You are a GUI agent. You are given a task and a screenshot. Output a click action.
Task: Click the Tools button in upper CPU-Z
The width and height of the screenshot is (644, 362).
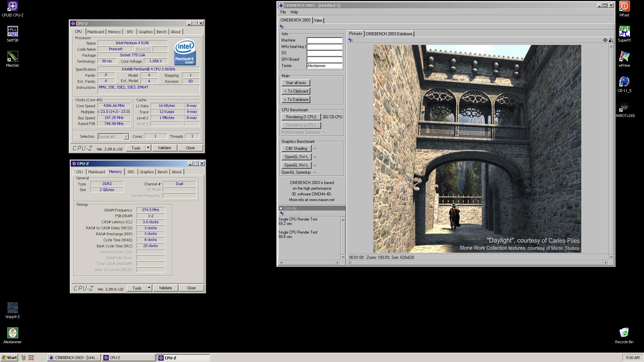click(136, 148)
